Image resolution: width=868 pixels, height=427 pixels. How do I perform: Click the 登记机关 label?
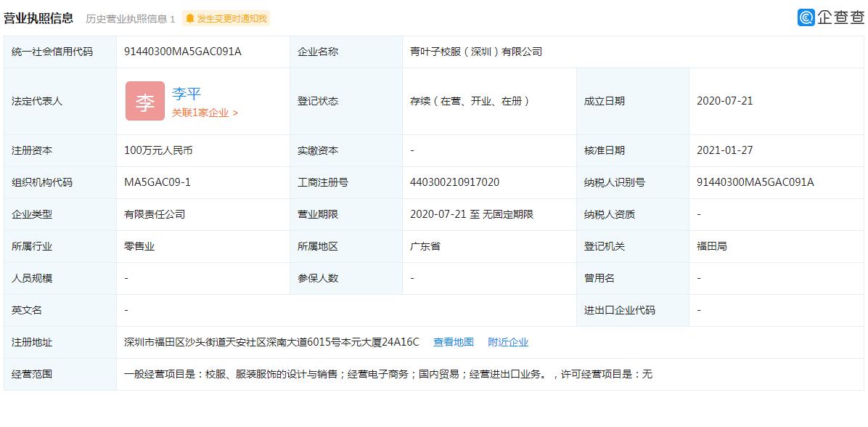click(x=605, y=246)
